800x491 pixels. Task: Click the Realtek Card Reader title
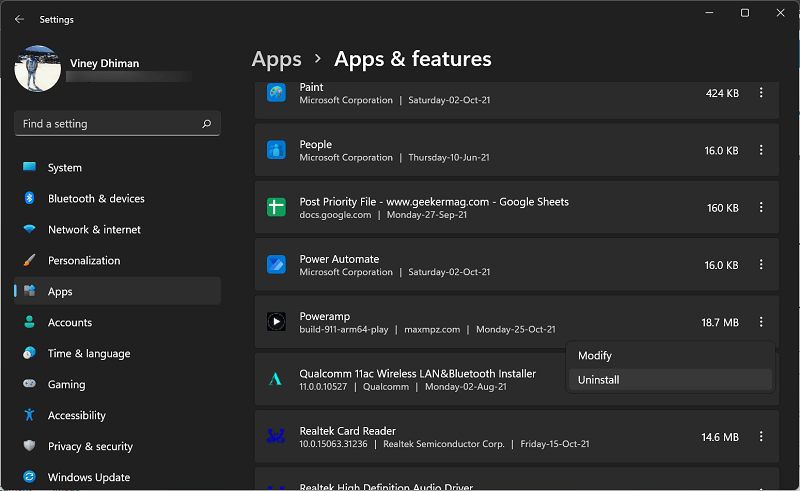pyautogui.click(x=347, y=431)
